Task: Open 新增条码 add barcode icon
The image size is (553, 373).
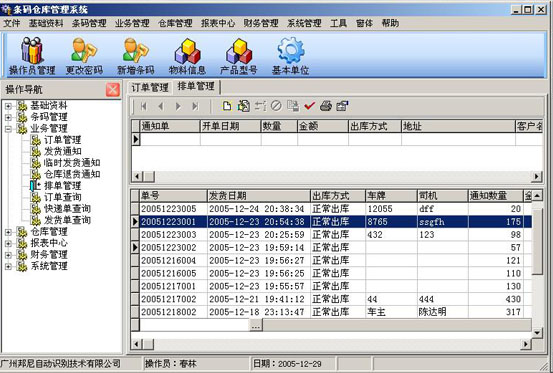Action: (x=135, y=56)
